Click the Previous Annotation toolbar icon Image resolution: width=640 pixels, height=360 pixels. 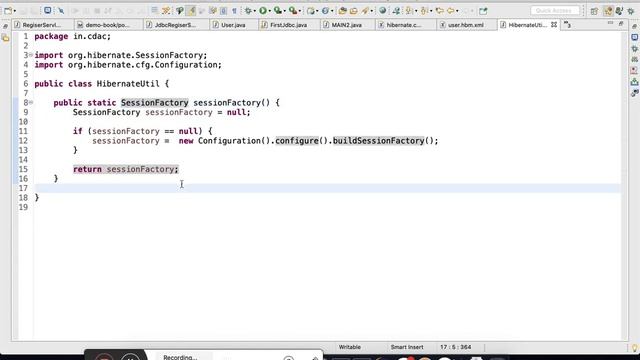click(424, 11)
